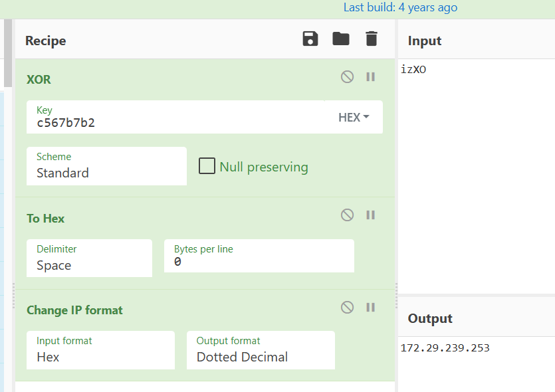Open the Delimiter Space dropdown
This screenshot has width=555, height=392.
pyautogui.click(x=89, y=258)
